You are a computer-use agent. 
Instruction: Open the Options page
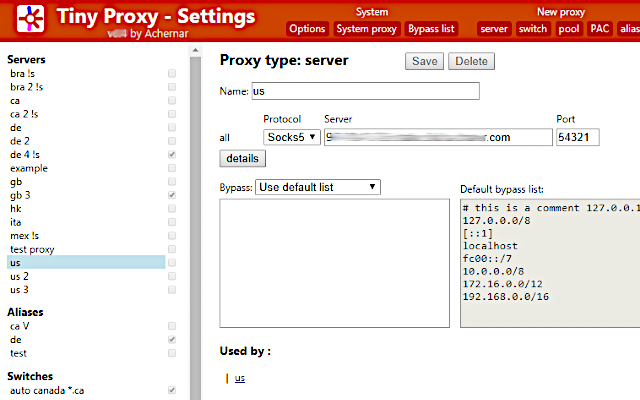coord(307,29)
